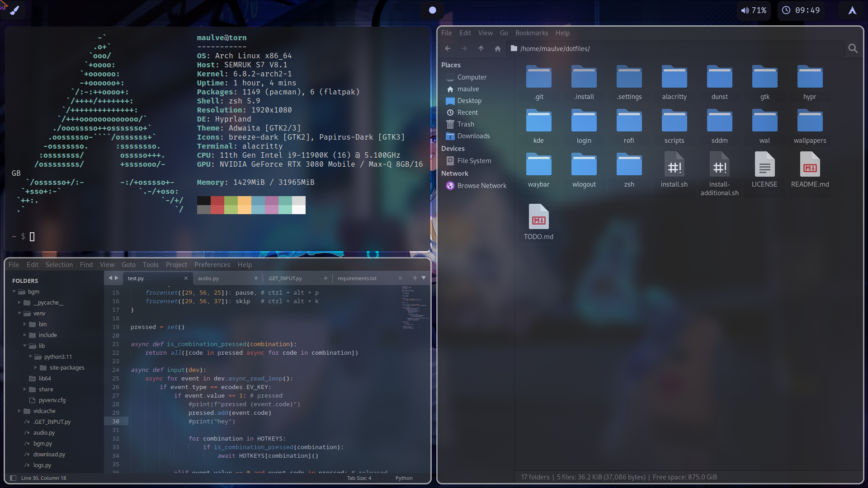Open Trash from the Places sidebar
The width and height of the screenshot is (868, 488).
465,124
